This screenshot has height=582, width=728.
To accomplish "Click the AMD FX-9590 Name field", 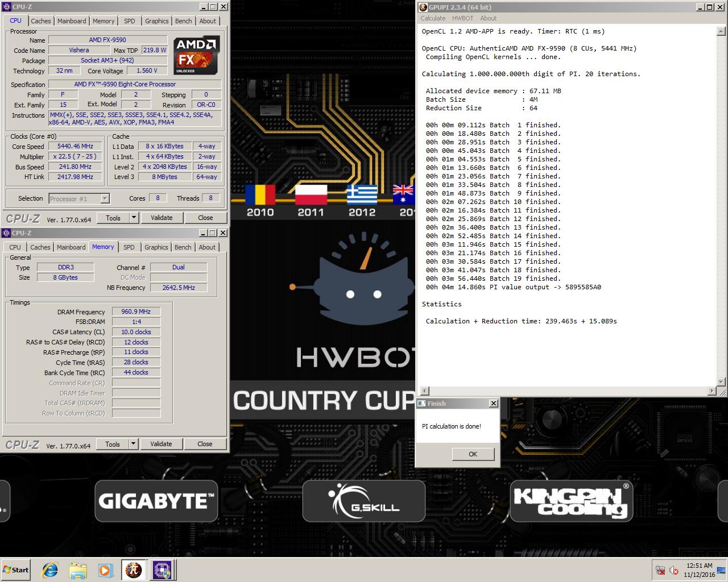I will tap(107, 40).
